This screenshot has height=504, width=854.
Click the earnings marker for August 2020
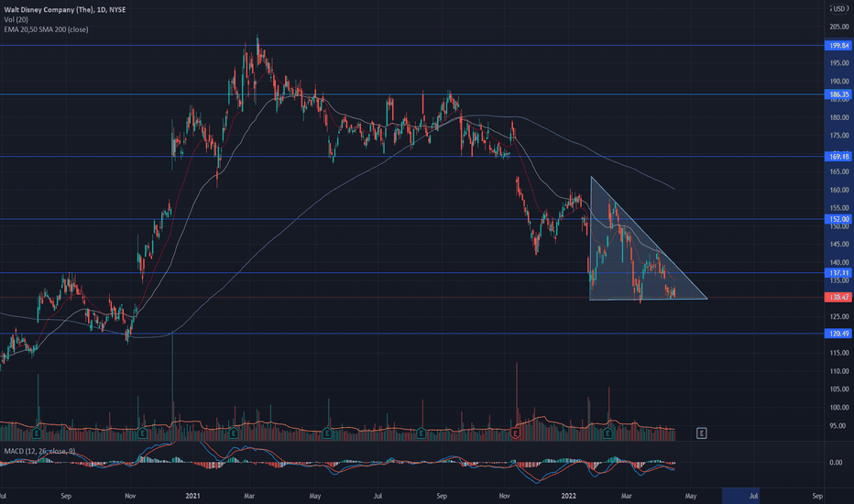37,433
